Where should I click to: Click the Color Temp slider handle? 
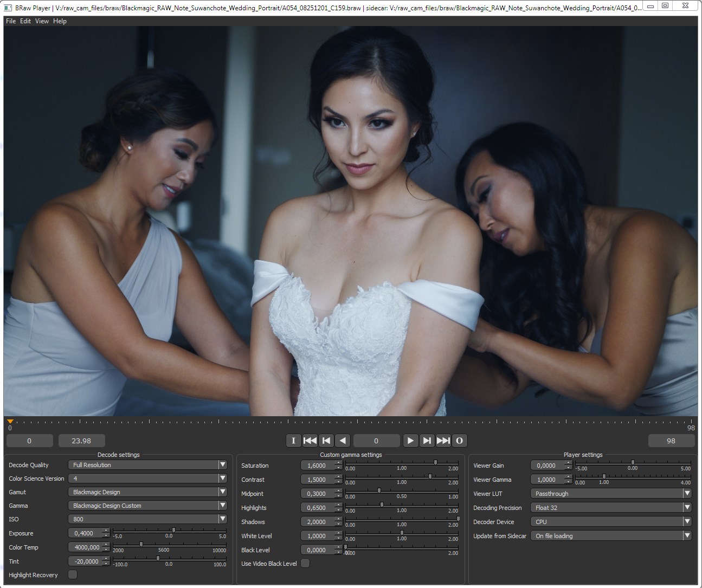coord(141,544)
